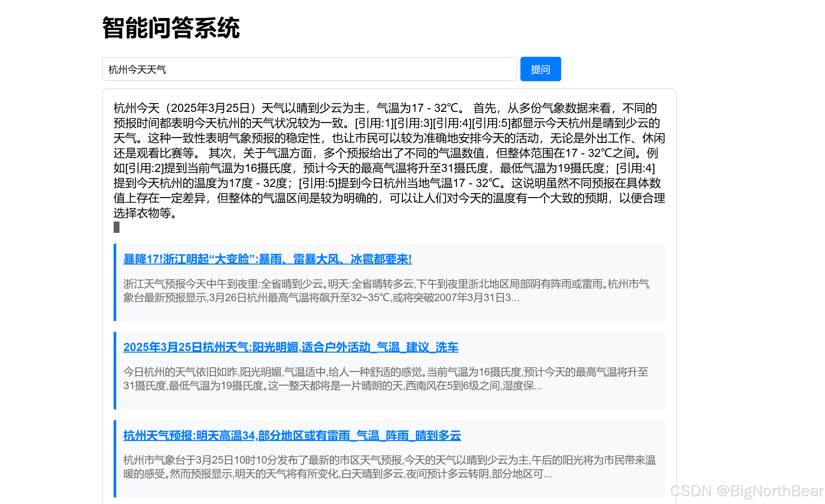825x504 pixels.
Task: Open the 2025年3月25日杭州天气:阳光明媚 link
Action: 291,347
